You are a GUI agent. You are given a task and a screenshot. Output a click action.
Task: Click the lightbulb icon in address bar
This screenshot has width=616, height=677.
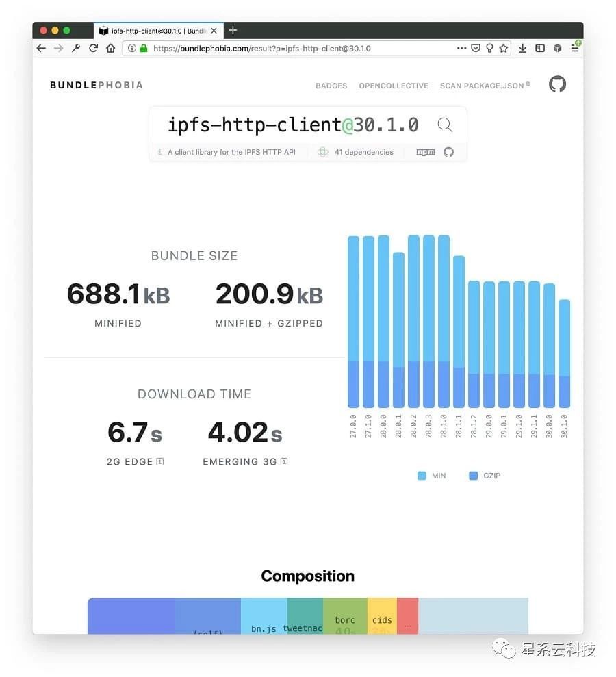click(x=489, y=49)
